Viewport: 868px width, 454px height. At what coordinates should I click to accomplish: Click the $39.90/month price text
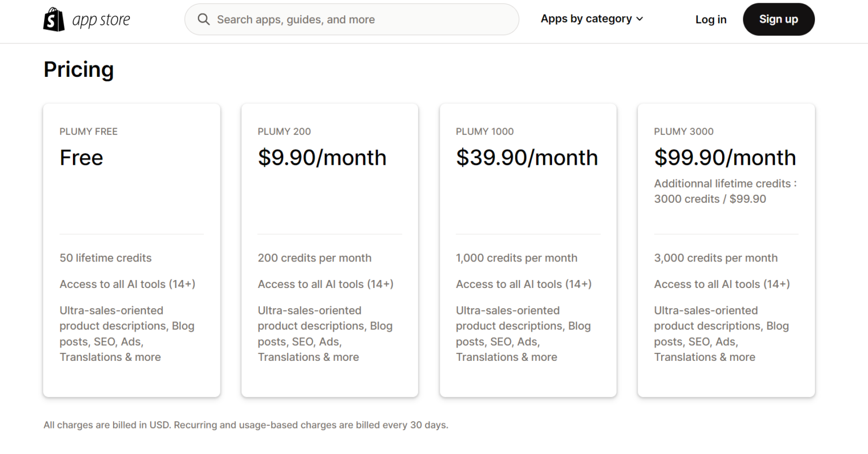(527, 158)
